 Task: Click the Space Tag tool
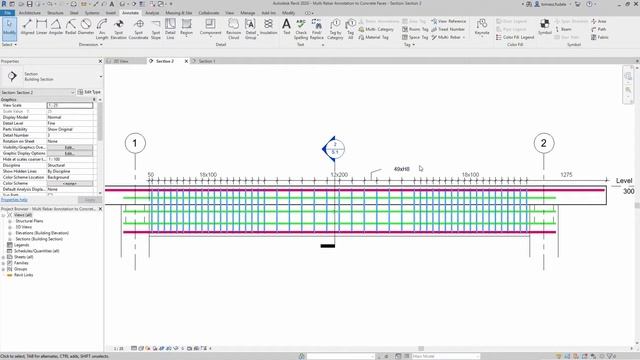point(415,37)
